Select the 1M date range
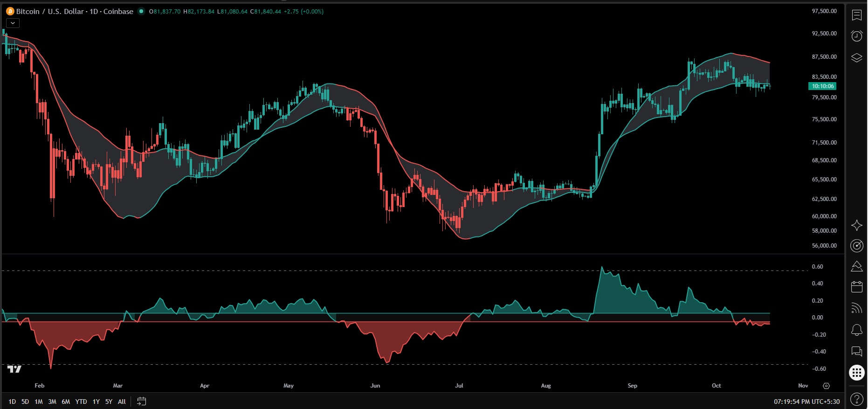The image size is (868, 409). (39, 402)
